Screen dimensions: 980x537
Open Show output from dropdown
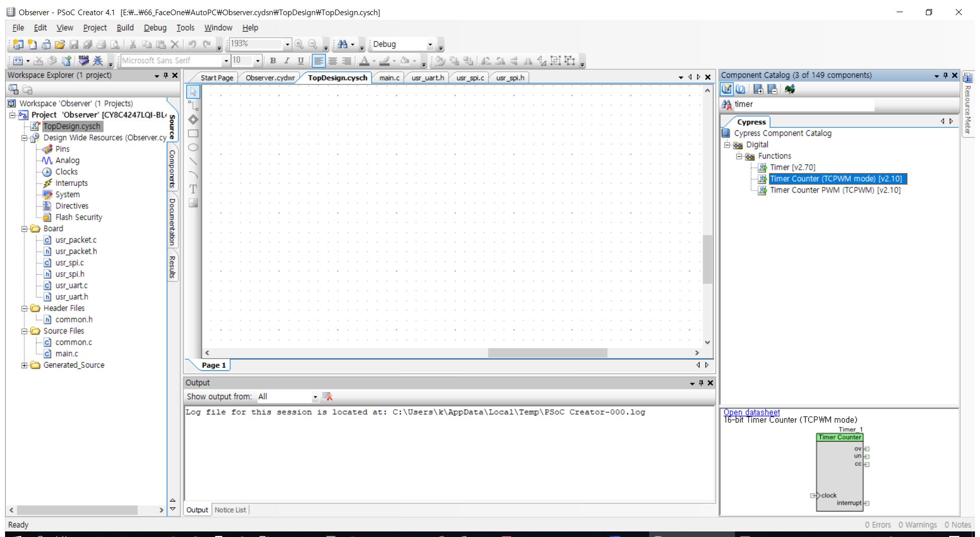[315, 397]
